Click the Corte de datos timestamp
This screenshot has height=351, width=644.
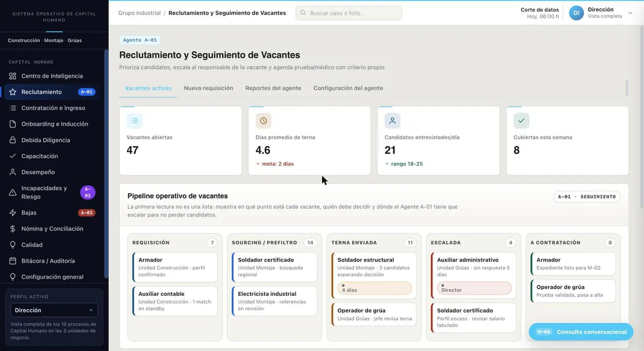click(539, 13)
